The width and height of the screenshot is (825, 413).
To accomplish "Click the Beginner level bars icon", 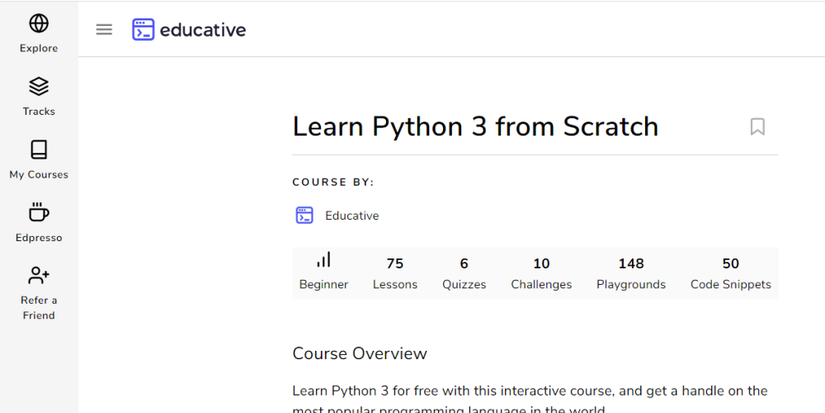I will (x=324, y=260).
